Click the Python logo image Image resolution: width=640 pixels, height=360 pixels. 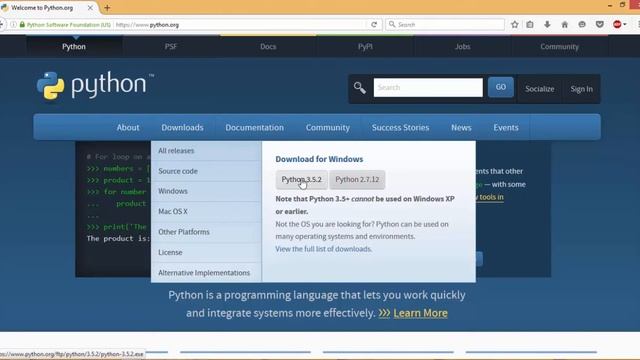coord(95,85)
